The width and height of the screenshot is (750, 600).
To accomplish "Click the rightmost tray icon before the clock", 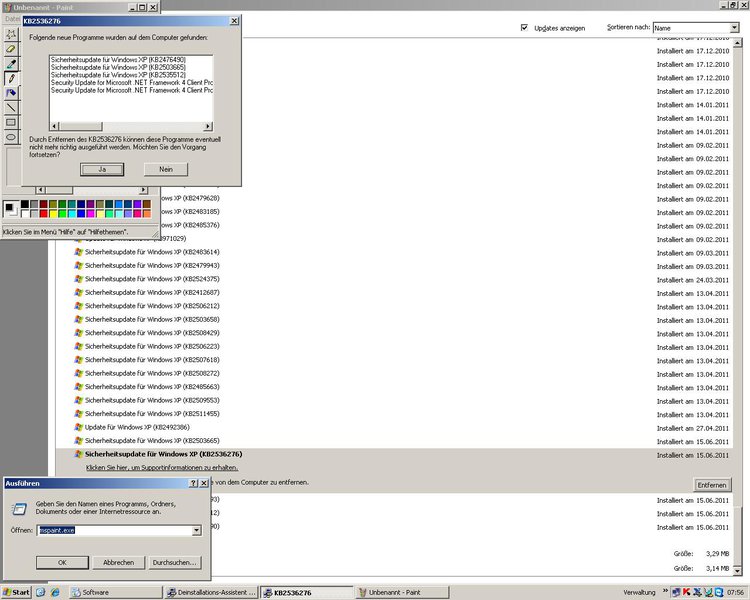I will click(x=719, y=592).
